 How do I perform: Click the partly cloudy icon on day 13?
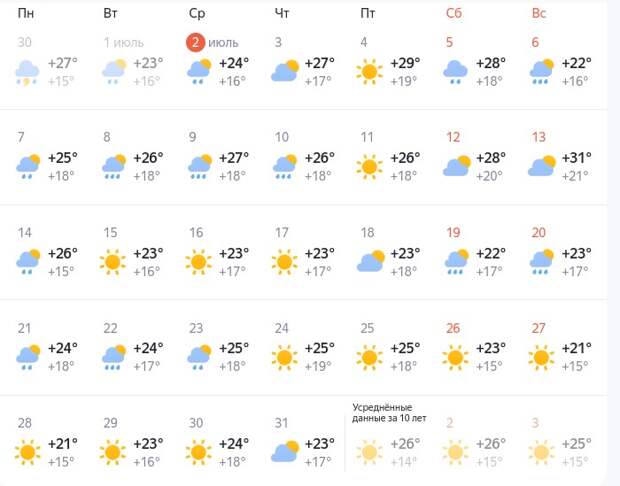(x=542, y=166)
